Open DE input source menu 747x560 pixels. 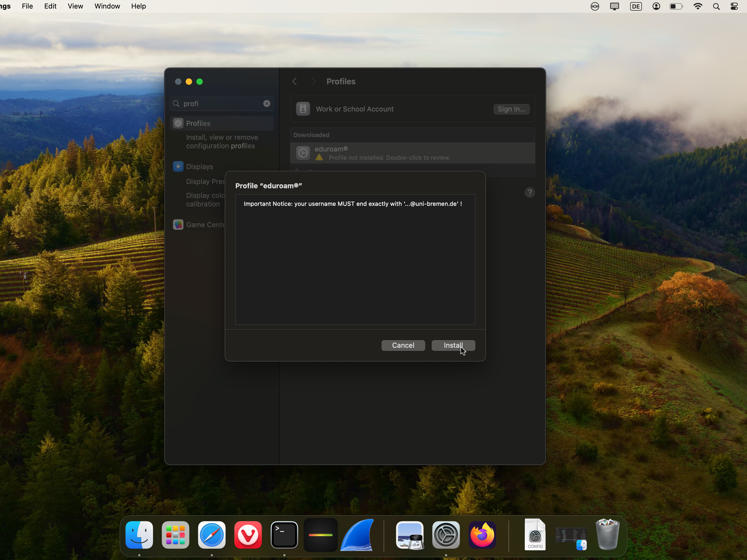coord(635,6)
